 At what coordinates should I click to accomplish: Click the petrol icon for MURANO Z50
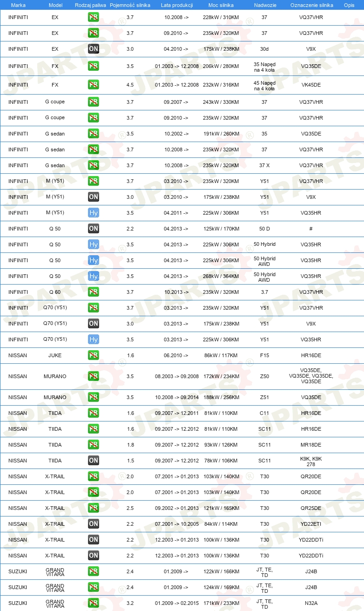pos(94,376)
